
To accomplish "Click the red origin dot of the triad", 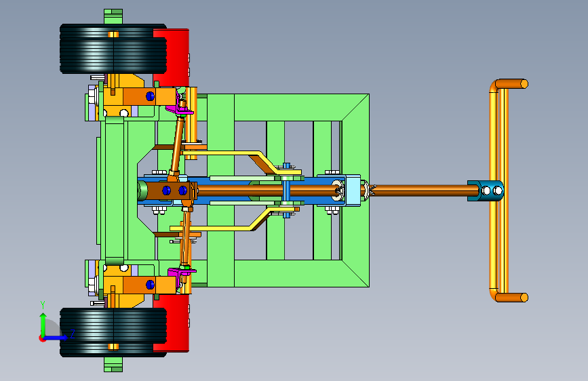I will (42, 338).
